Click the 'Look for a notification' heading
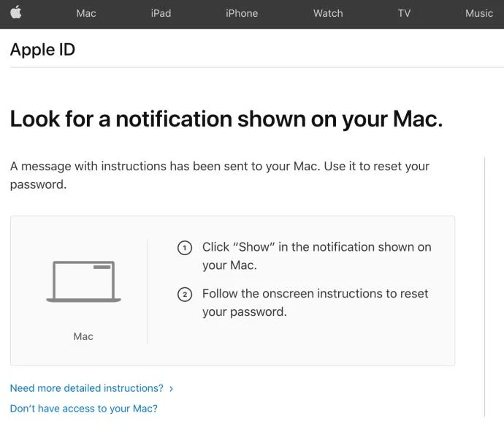Viewport: 504px width, 424px height. click(226, 120)
